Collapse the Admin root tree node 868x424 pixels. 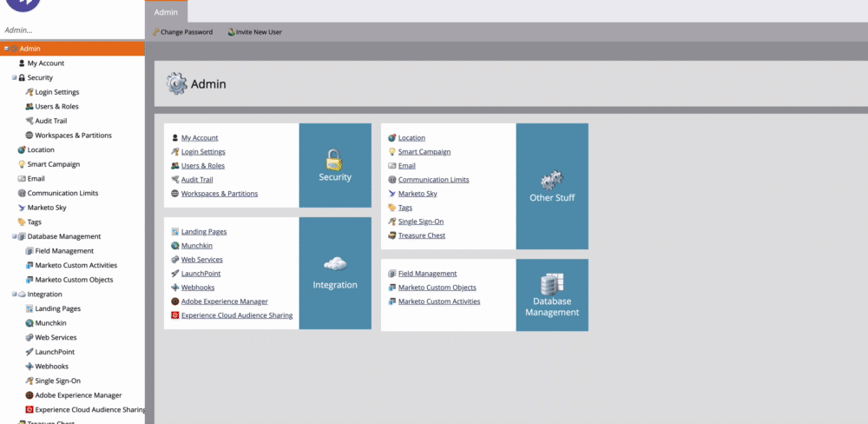[6, 48]
